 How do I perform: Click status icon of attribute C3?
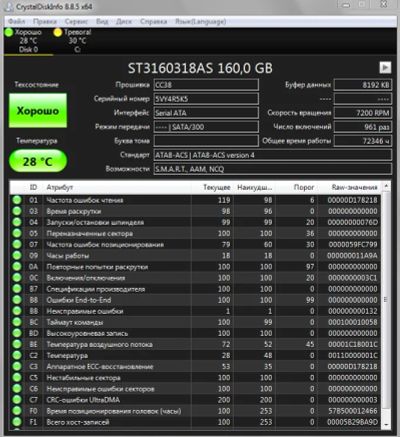[x=17, y=366]
